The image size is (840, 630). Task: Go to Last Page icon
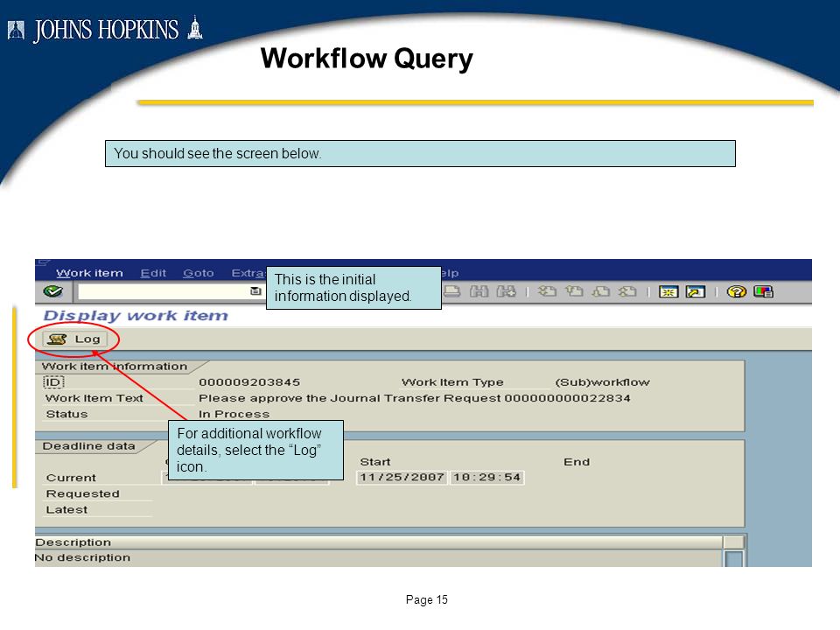627,291
